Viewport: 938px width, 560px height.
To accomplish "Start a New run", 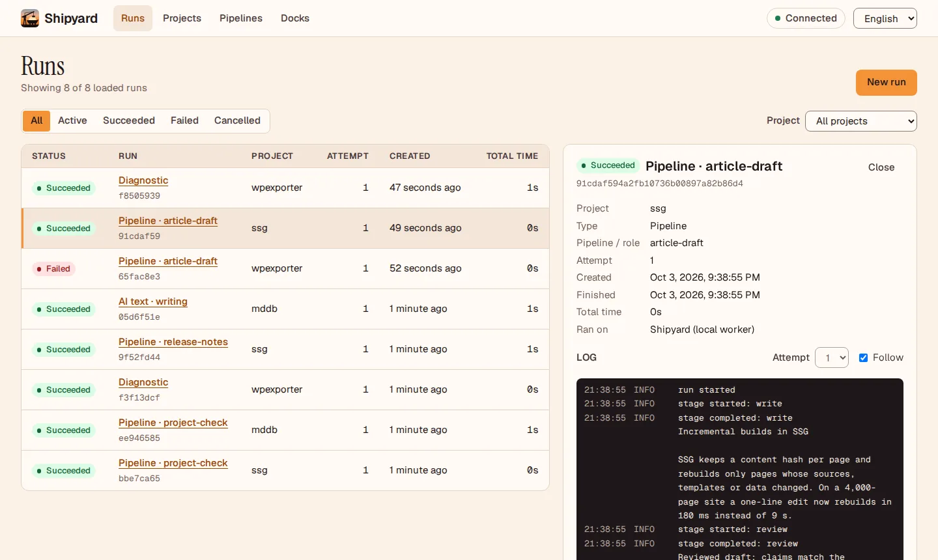I will pos(887,83).
